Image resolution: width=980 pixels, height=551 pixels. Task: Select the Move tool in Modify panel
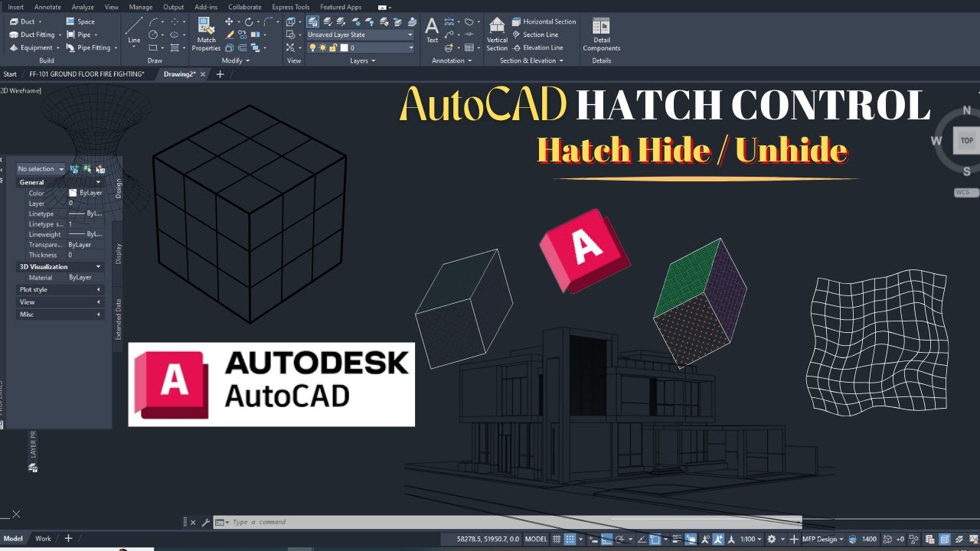[x=230, y=21]
